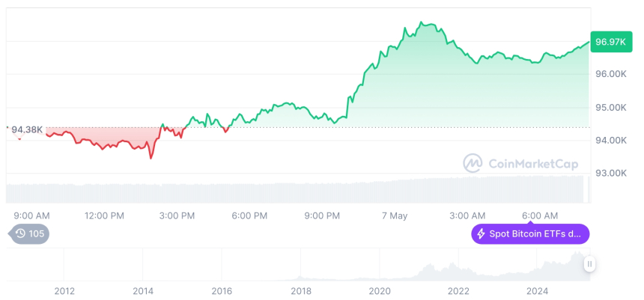
Task: Click the lowest red dip on the price line
Action: click(x=151, y=158)
